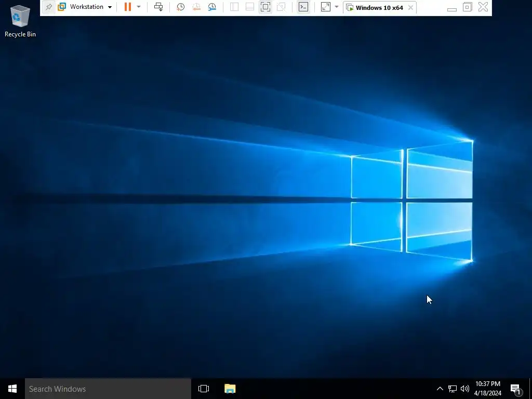Toggle full screen mode icon
The width and height of the screenshot is (532, 399).
coord(265,7)
